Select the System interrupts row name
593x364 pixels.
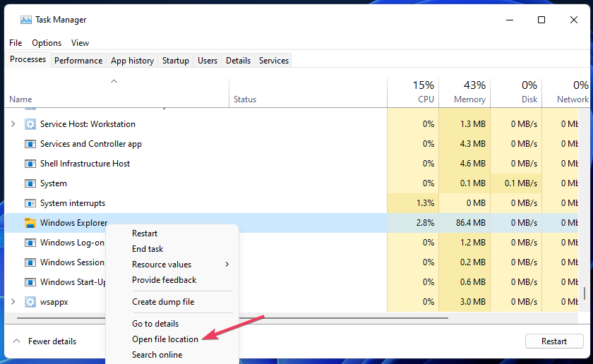pyautogui.click(x=73, y=203)
